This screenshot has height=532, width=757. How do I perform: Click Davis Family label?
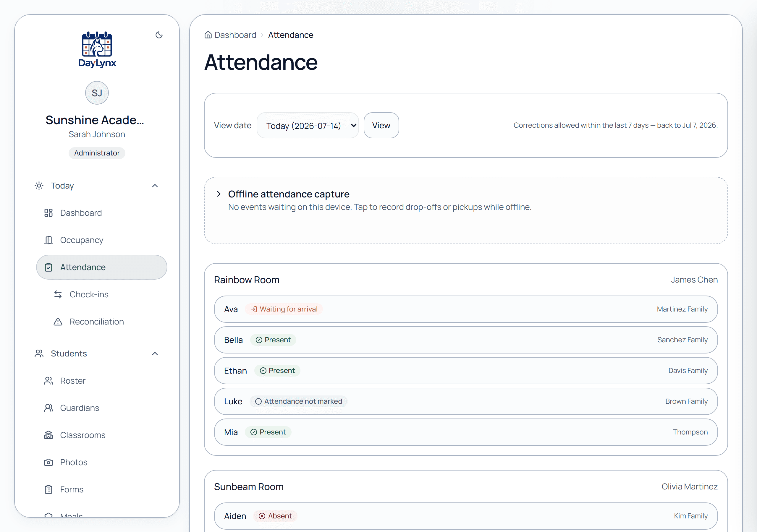[x=688, y=371]
